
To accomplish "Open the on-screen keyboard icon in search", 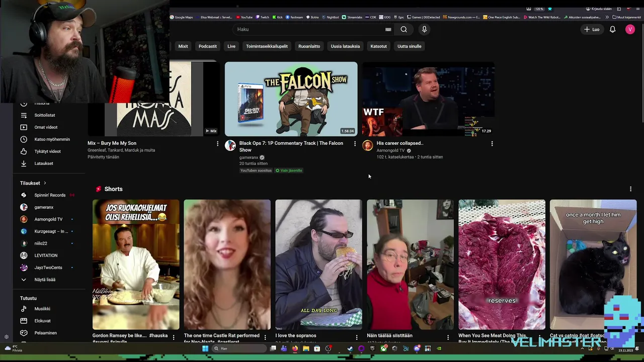I will point(388,29).
